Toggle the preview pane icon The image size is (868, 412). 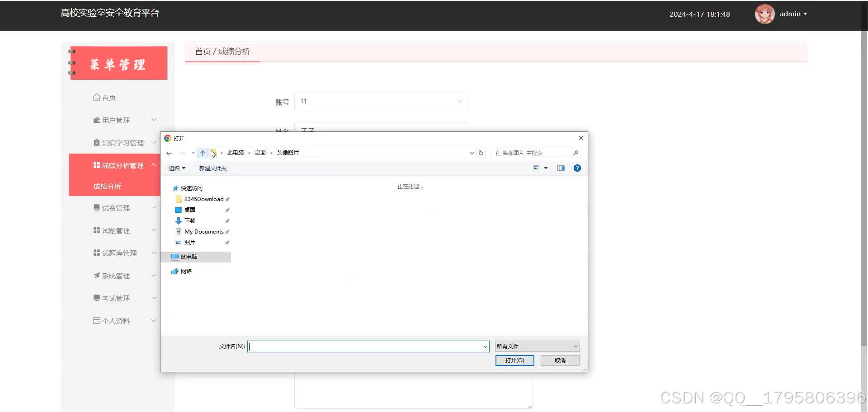[x=561, y=168]
